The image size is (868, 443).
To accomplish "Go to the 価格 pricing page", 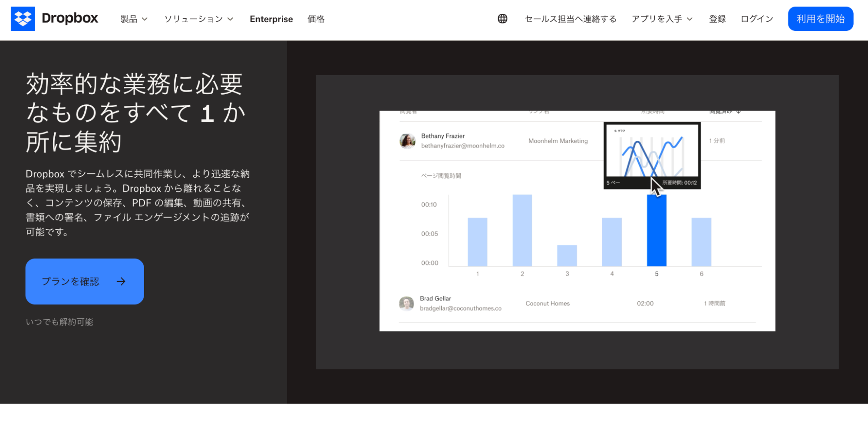I will click(x=316, y=19).
